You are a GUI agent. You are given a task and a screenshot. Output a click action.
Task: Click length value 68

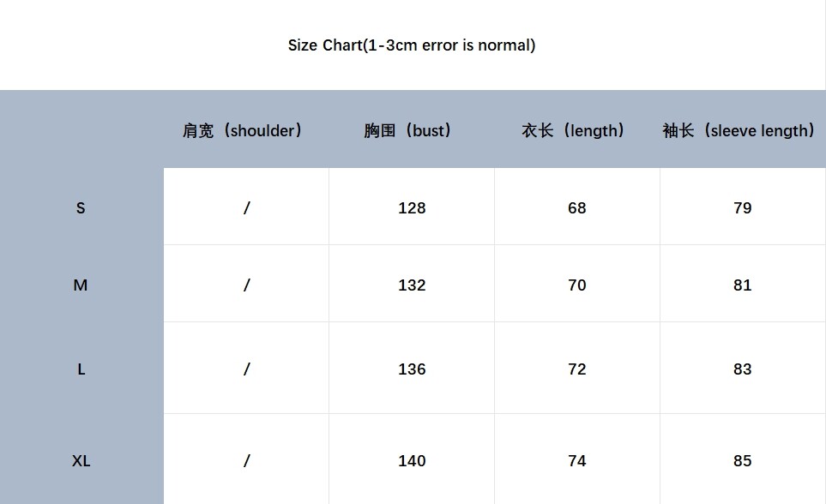pyautogui.click(x=576, y=207)
